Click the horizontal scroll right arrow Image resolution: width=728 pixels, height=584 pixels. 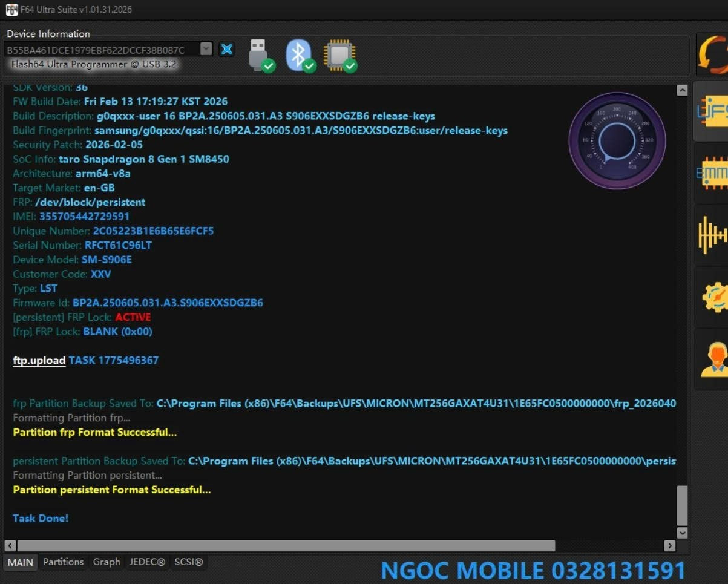pyautogui.click(x=669, y=546)
